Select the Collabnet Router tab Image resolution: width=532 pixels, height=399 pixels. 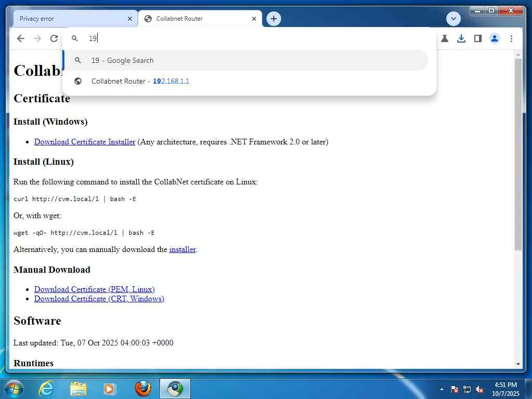point(200,19)
